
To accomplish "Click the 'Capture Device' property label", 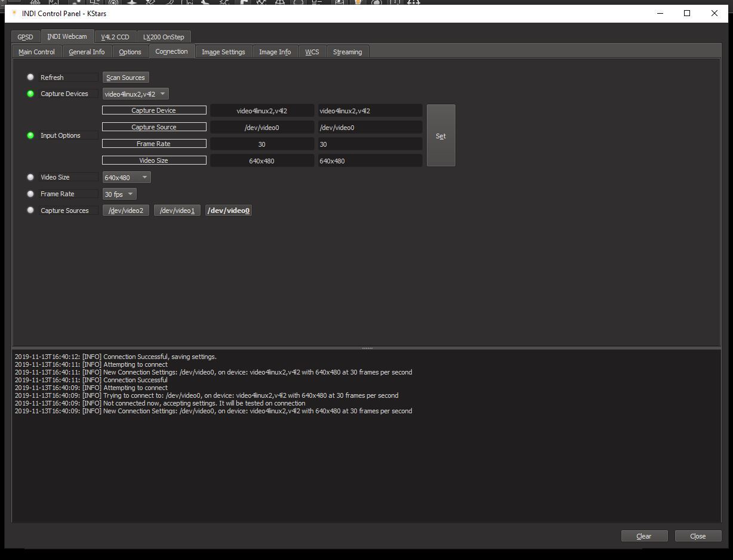I will point(154,110).
